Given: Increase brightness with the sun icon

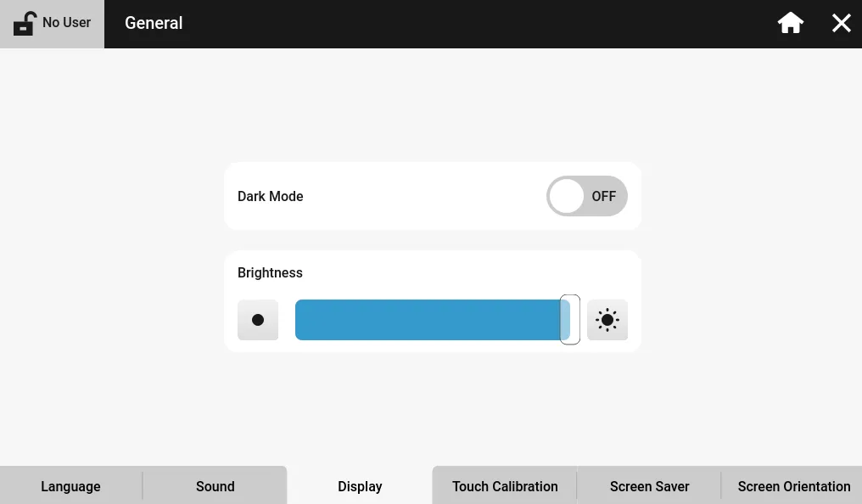Looking at the screenshot, I should click(607, 320).
